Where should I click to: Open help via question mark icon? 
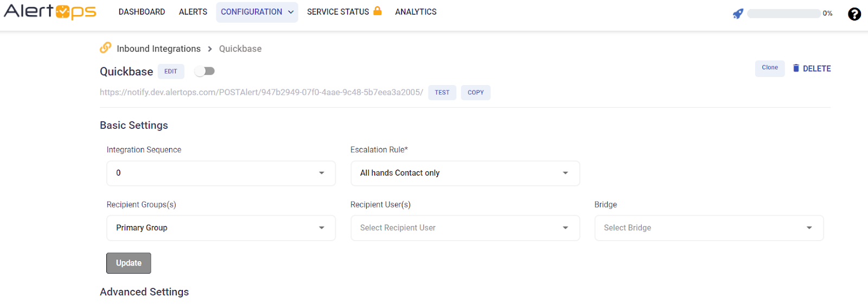point(854,14)
